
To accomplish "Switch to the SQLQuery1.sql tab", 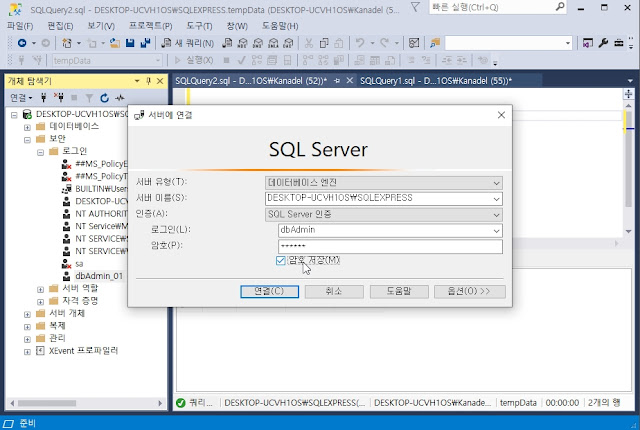I will pos(436,81).
